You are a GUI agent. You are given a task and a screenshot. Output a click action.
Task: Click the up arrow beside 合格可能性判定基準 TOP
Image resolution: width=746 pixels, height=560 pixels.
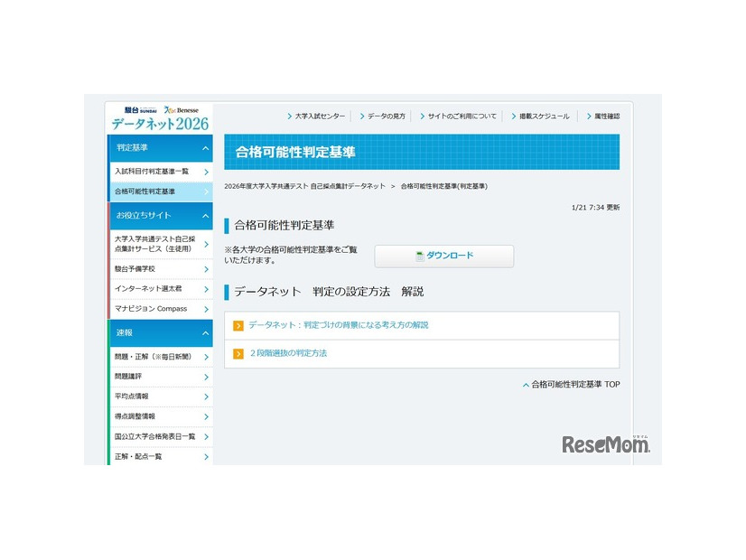click(525, 384)
